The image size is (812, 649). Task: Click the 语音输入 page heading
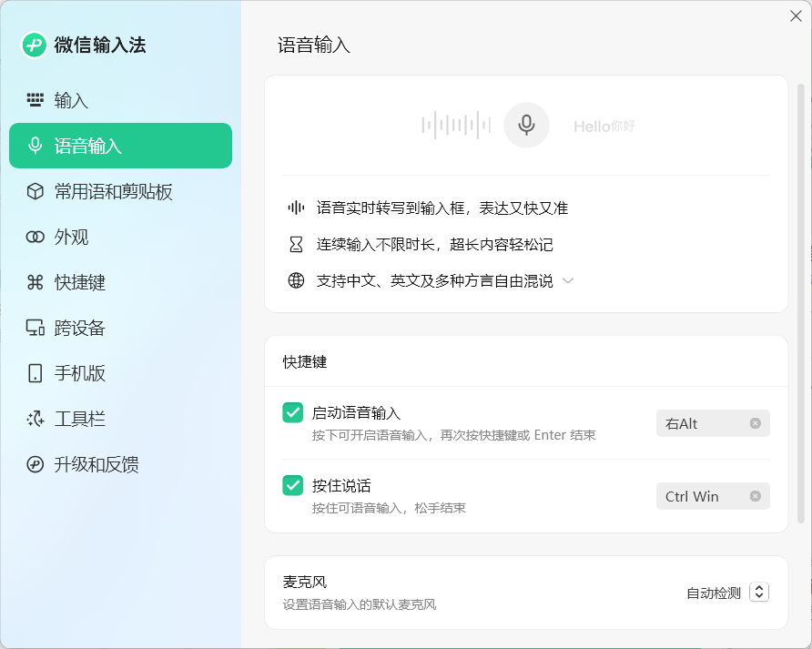[x=314, y=46]
